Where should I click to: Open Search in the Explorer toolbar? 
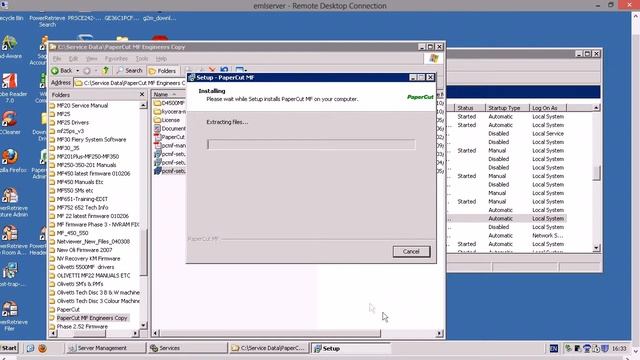[x=129, y=71]
